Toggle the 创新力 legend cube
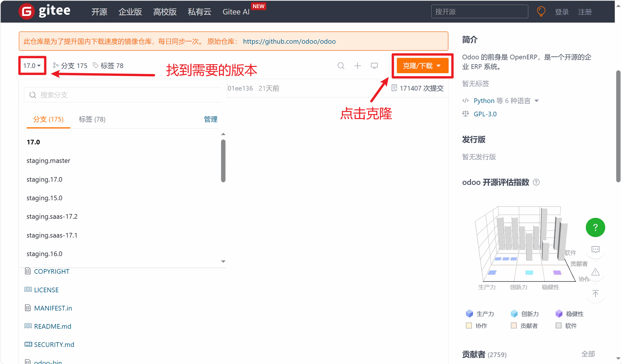Viewport: 622px width, 364px height. 514,313
